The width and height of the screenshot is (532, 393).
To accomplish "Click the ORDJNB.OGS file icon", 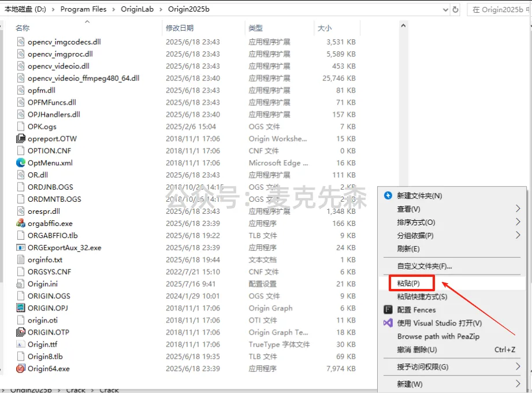I will (x=21, y=187).
